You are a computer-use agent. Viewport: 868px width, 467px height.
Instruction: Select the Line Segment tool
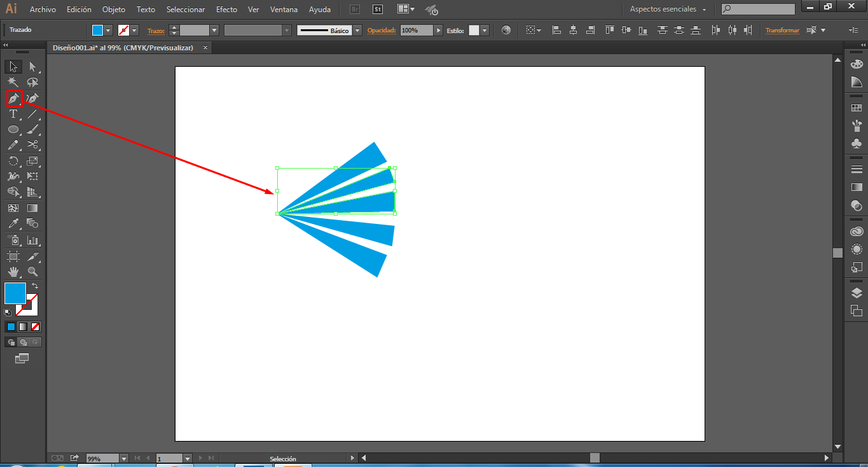(x=33, y=114)
